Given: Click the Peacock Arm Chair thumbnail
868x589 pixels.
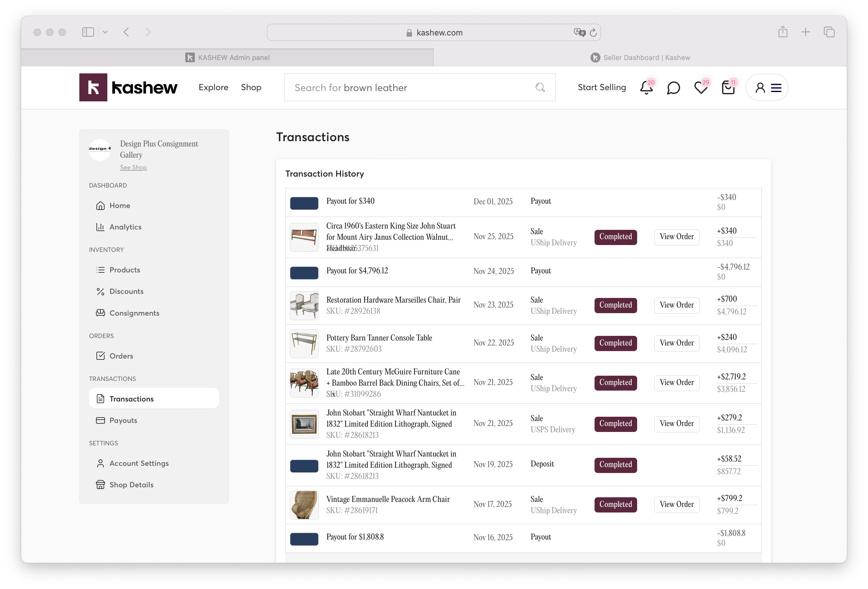Looking at the screenshot, I should tap(304, 504).
